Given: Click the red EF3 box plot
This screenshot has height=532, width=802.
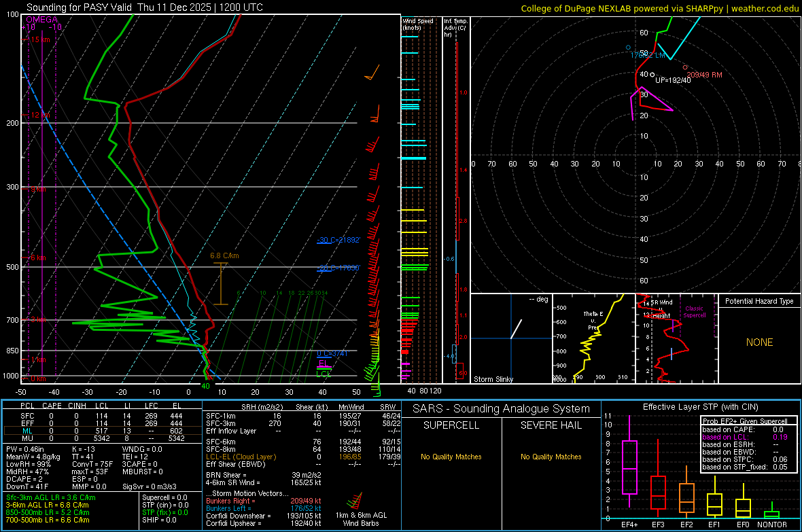Looking at the screenshot, I should pos(658,492).
